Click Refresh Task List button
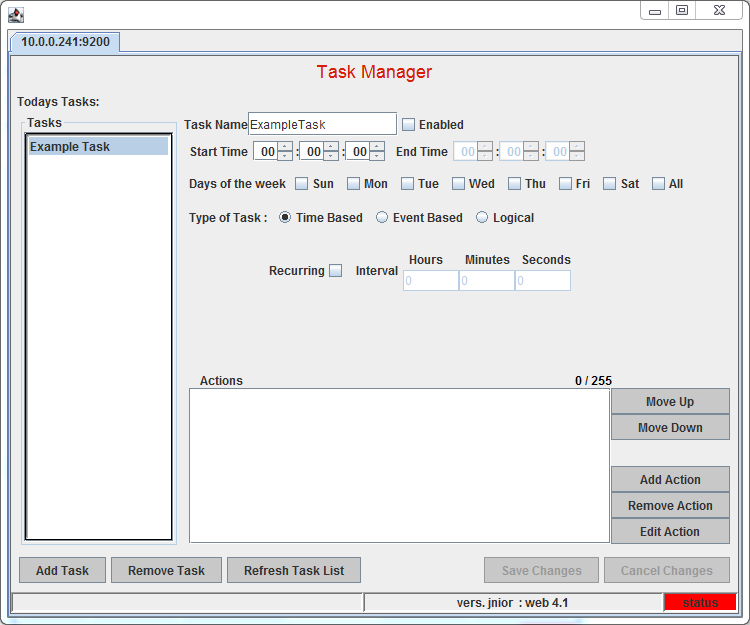The width and height of the screenshot is (750, 625). point(294,570)
